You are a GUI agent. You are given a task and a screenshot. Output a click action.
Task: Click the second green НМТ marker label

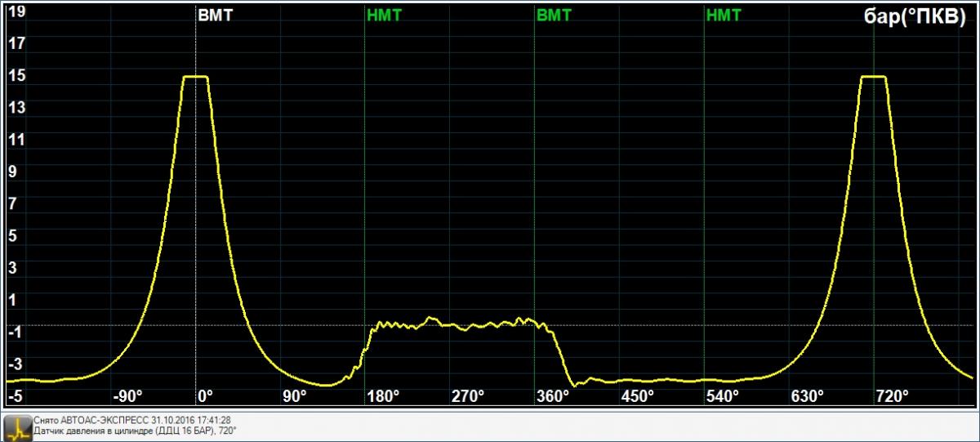pyautogui.click(x=724, y=15)
